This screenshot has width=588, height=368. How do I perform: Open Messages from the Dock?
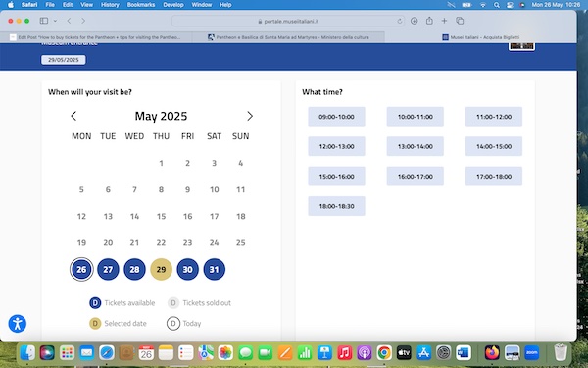[x=245, y=353]
